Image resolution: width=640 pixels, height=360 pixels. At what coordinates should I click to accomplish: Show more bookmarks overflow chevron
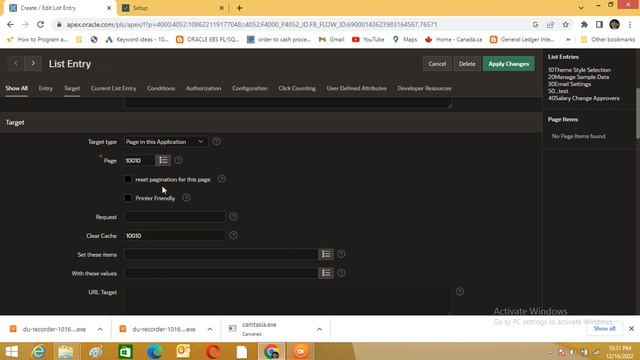pyautogui.click(x=568, y=40)
